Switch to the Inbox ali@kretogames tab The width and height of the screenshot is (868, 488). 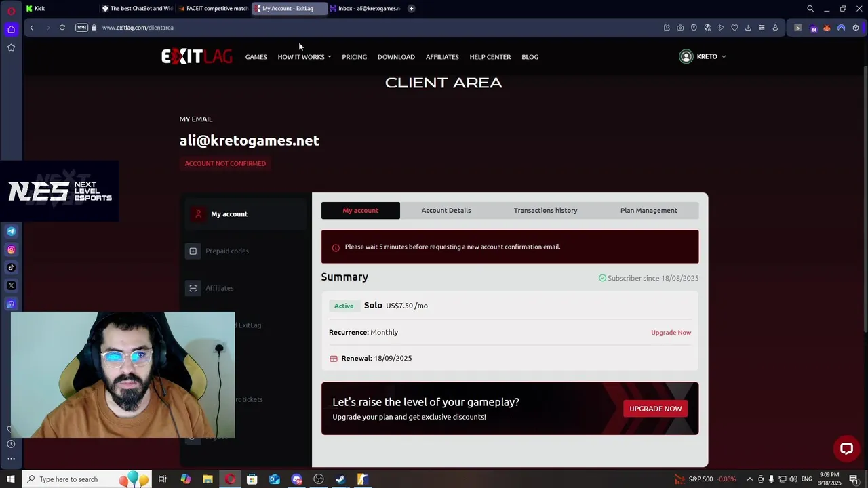365,9
